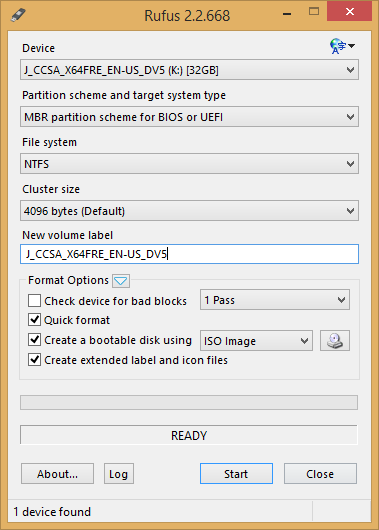Screen dimensions: 379x530
Task: Open the Device dropdown
Action: pos(189,70)
